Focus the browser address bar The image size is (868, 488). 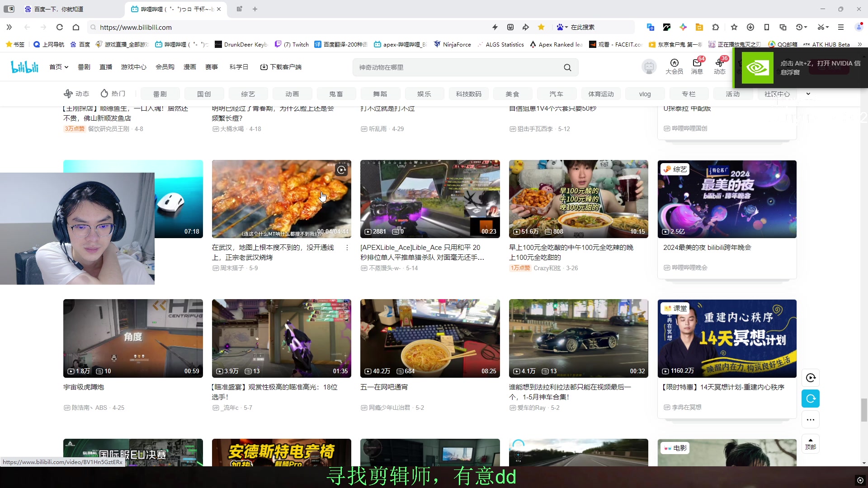289,27
